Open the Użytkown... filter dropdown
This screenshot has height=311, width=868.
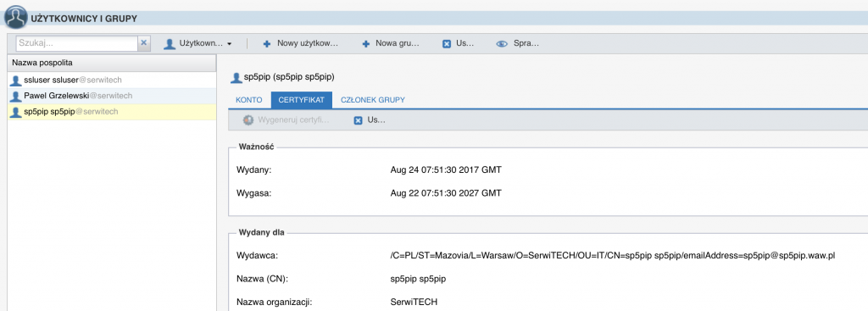pos(198,43)
